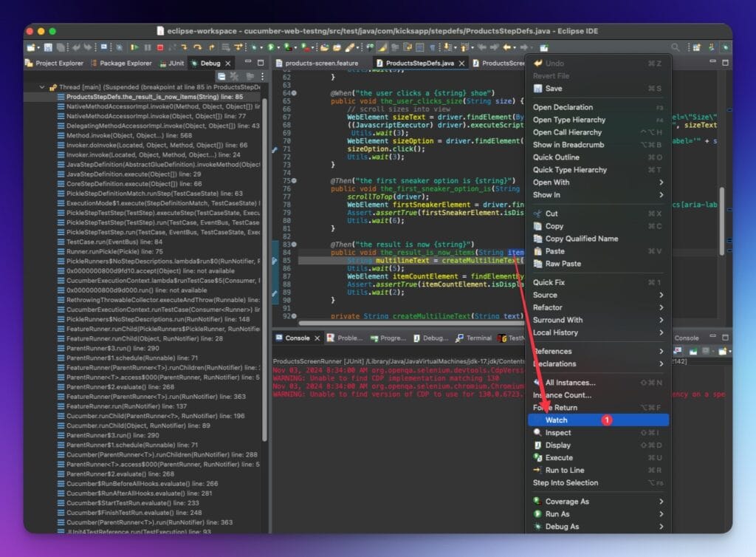Open dropdown arrow beside New toolbar icon
756x557 pixels.
coord(38,48)
